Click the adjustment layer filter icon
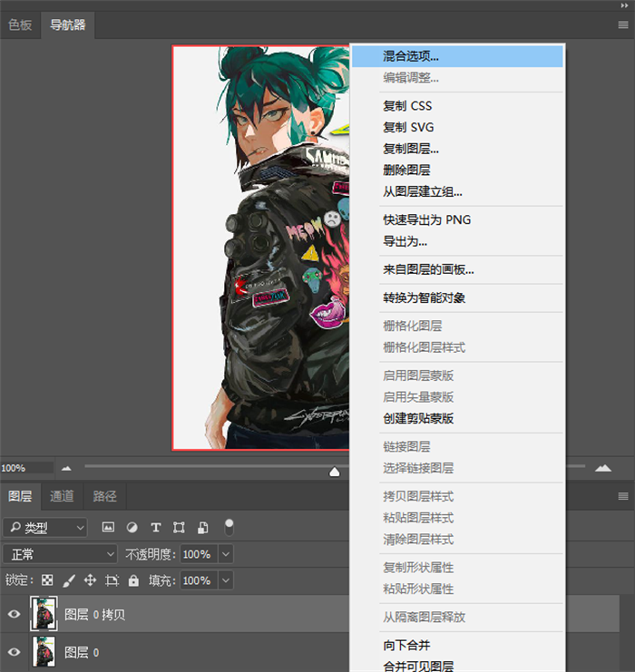The width and height of the screenshot is (635, 672). click(x=132, y=527)
